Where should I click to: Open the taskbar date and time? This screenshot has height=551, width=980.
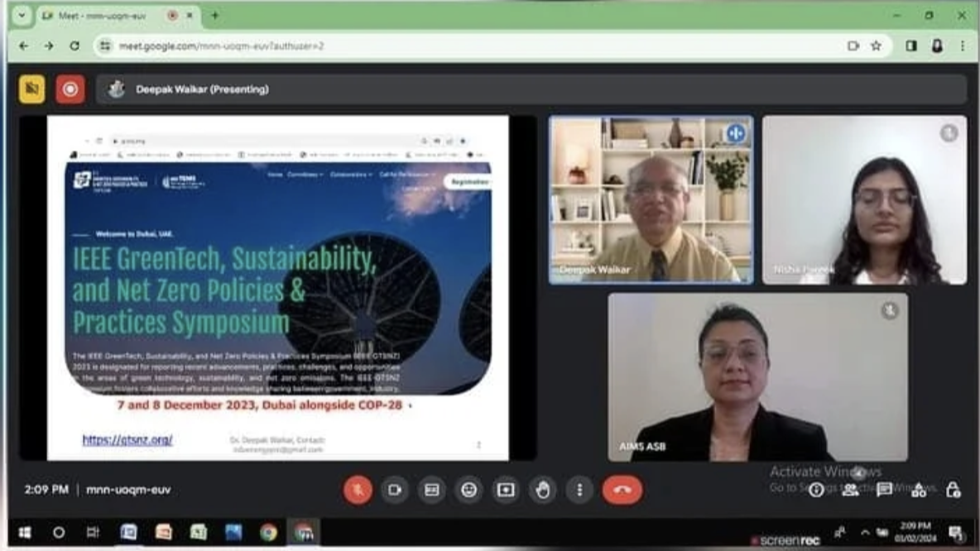coord(915,532)
